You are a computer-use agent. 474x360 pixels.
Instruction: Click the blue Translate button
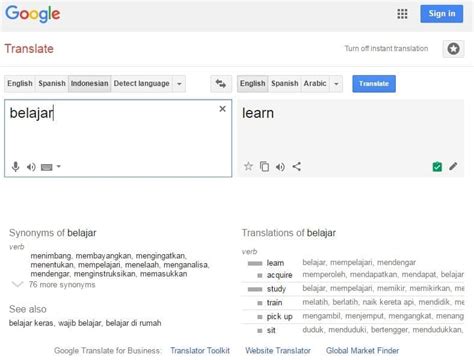[x=374, y=84]
